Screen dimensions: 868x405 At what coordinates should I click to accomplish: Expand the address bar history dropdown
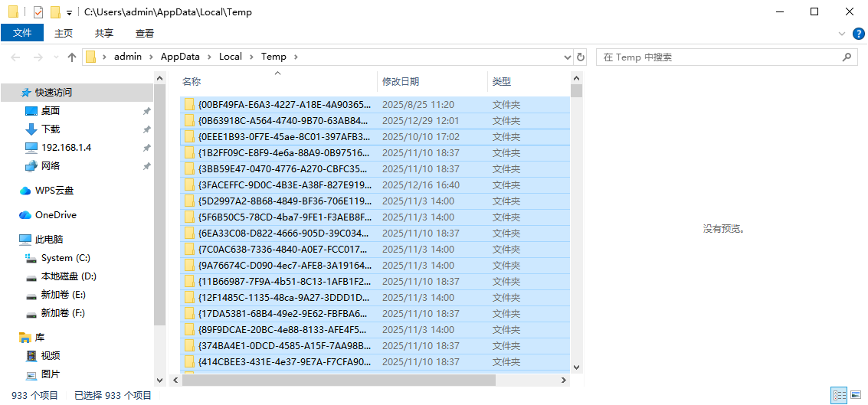[x=567, y=57]
